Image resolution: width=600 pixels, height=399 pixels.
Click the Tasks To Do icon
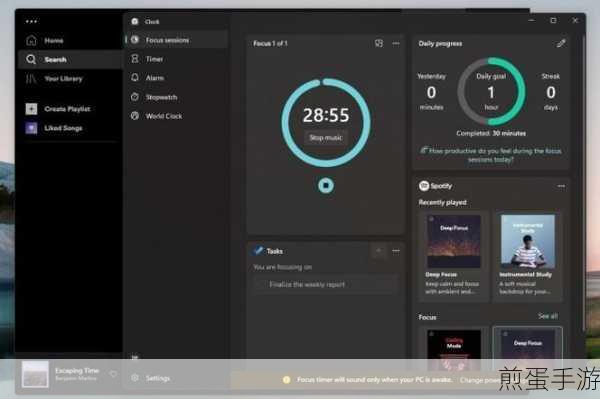(258, 251)
